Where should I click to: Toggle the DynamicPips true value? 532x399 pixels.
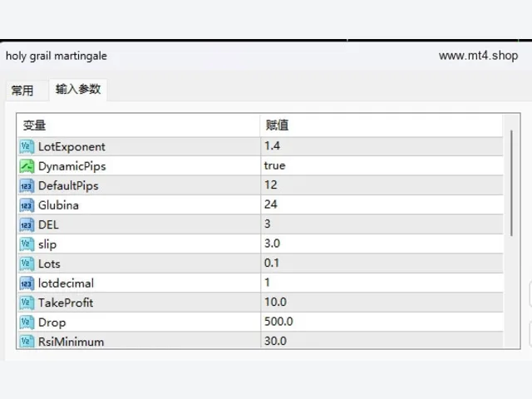[x=382, y=166]
